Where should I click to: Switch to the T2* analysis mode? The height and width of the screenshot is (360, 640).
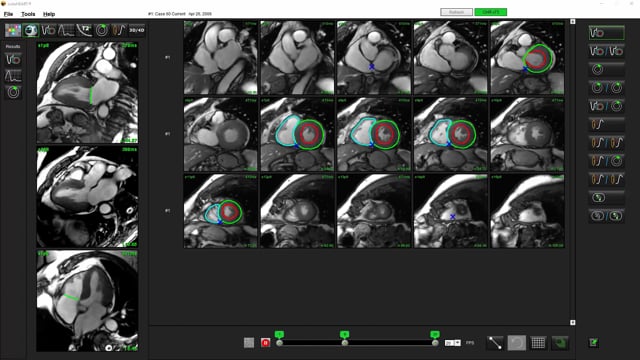[84, 30]
